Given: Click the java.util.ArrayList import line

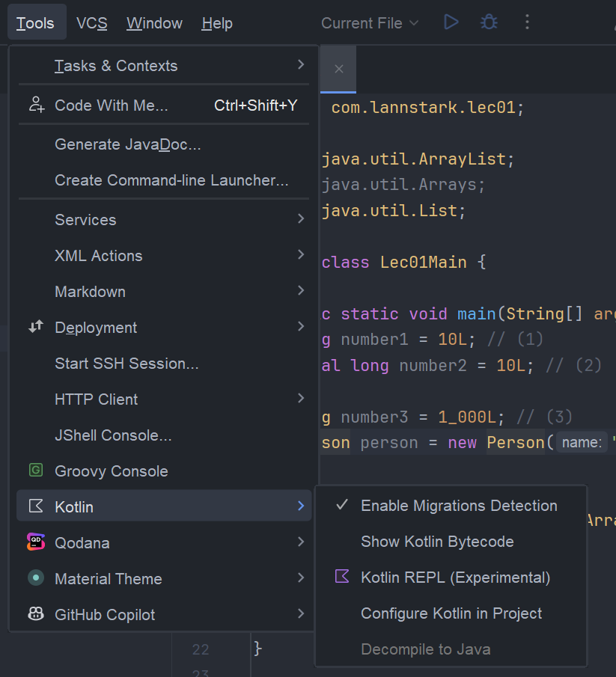Looking at the screenshot, I should click(x=418, y=159).
